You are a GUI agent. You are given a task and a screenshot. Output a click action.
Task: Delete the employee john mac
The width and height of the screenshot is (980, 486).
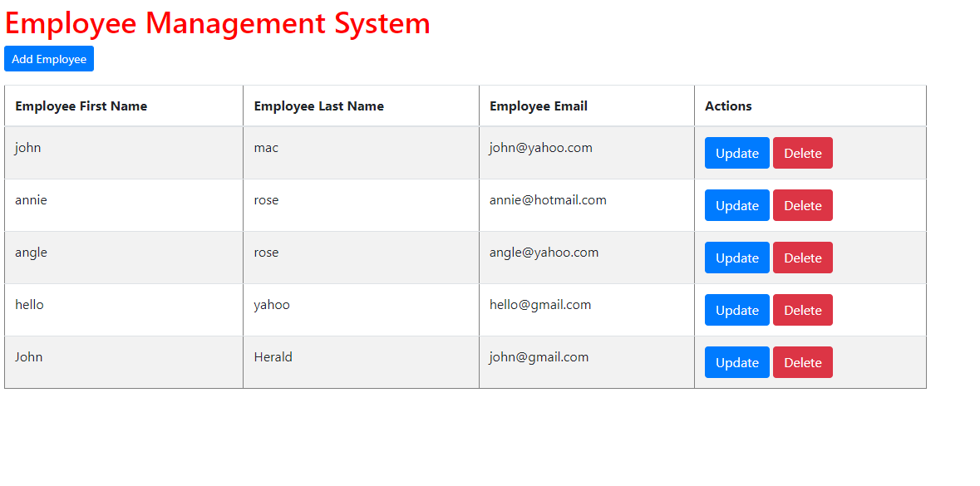(802, 154)
